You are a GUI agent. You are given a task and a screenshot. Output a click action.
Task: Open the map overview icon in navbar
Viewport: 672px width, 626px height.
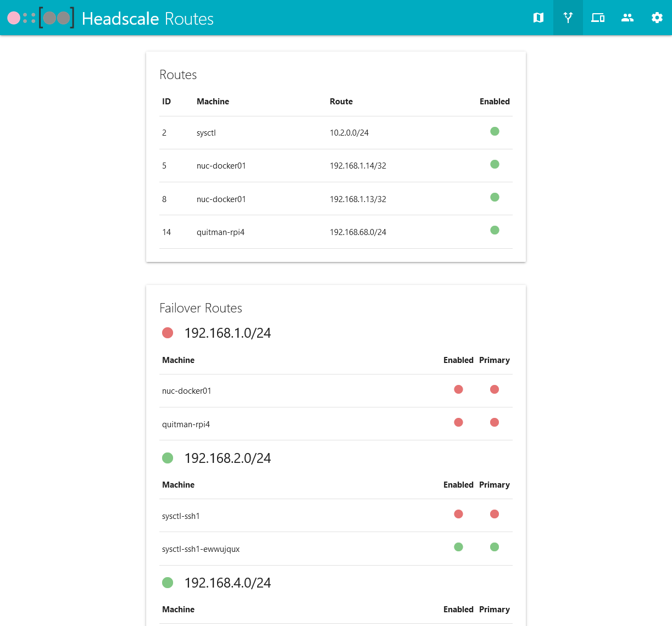click(538, 18)
